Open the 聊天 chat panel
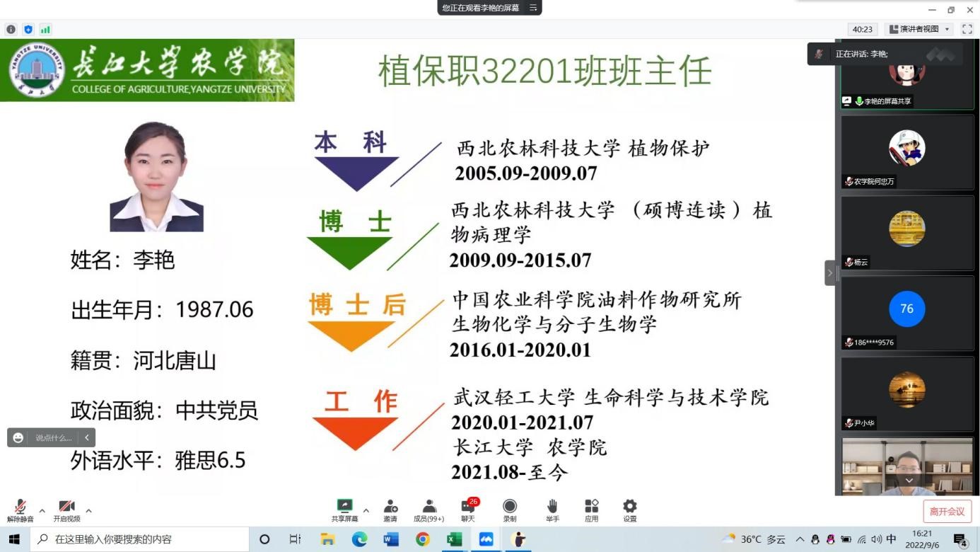The height and width of the screenshot is (552, 980). coord(468,506)
